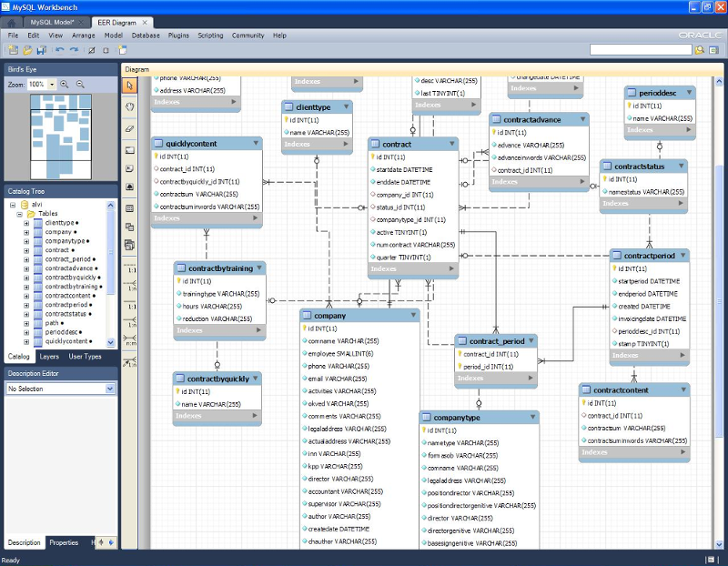Toggle the grid display toolbar button
The height and width of the screenshot is (566, 728).
click(91, 50)
